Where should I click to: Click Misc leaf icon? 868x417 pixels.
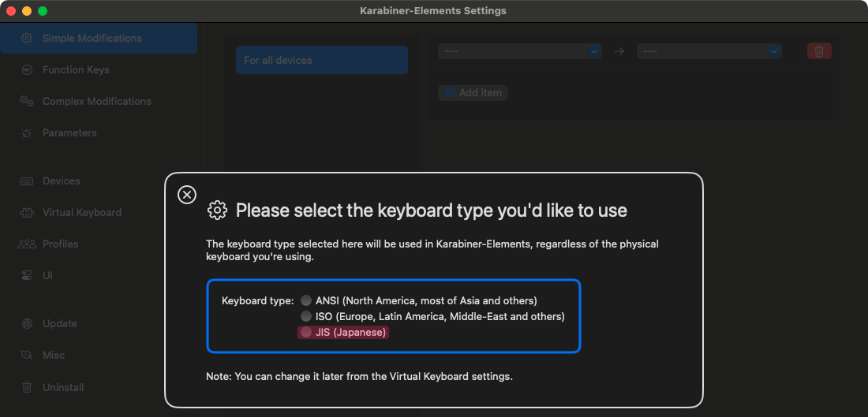tap(27, 355)
